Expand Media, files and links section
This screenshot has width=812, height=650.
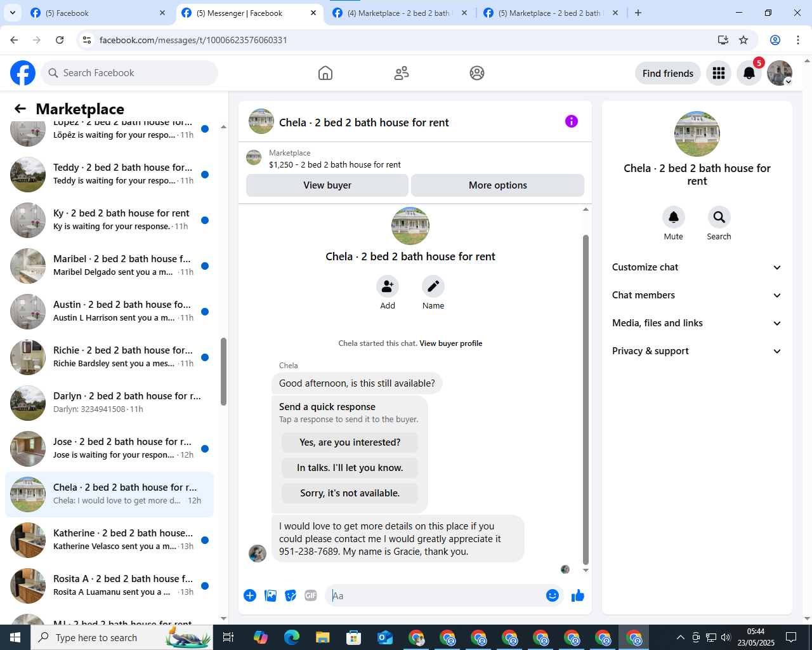pos(697,323)
